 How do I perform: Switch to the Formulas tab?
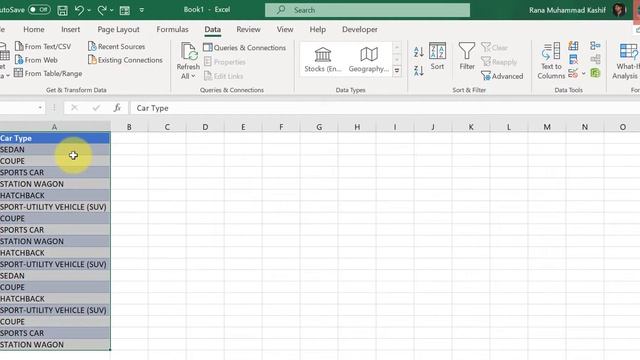tap(172, 29)
